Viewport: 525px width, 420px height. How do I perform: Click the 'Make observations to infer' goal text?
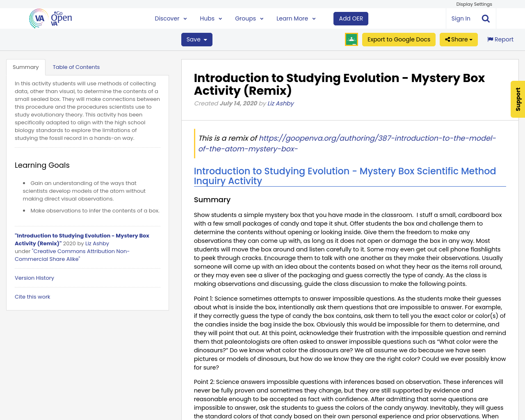pos(95,211)
